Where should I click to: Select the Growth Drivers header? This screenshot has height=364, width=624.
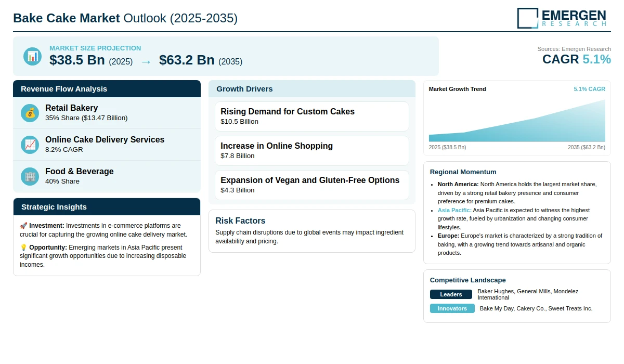(x=312, y=88)
